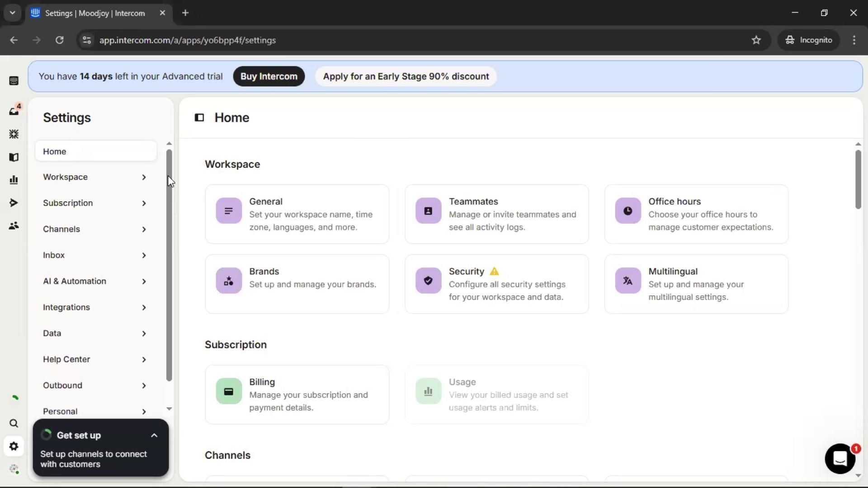The width and height of the screenshot is (868, 488).
Task: Open the Security settings card
Action: (x=496, y=284)
